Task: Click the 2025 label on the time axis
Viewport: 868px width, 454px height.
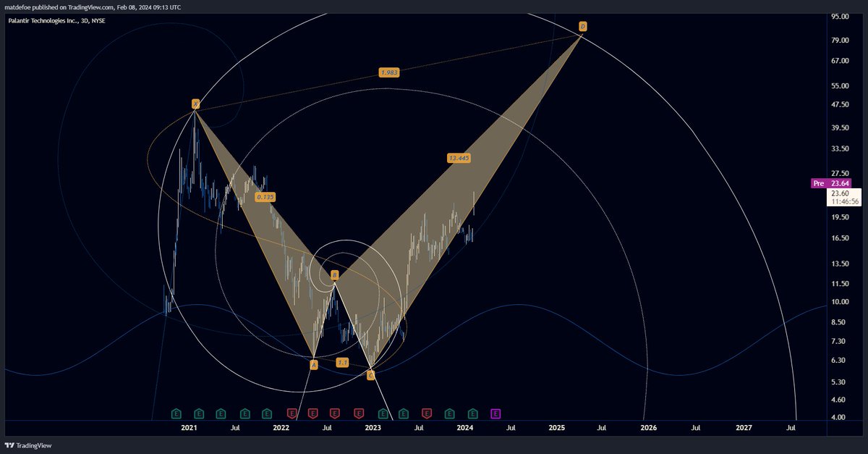Action: (x=556, y=428)
